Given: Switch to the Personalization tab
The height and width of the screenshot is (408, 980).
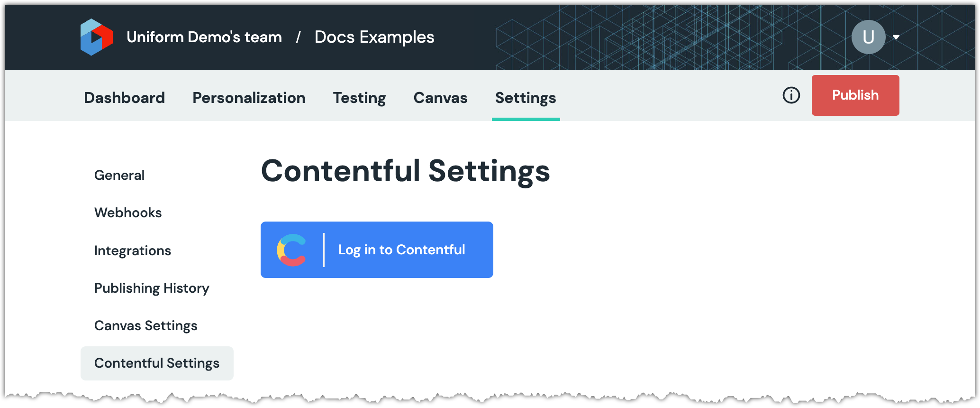Looking at the screenshot, I should tap(249, 98).
